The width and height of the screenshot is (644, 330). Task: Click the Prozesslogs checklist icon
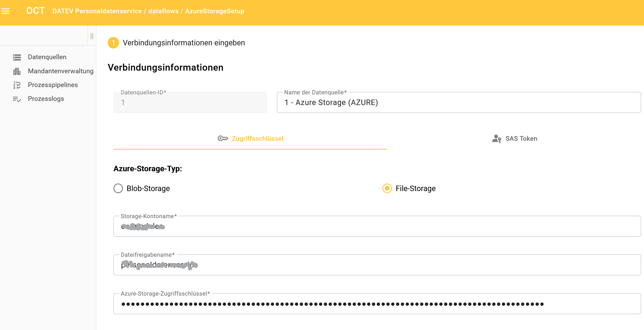coord(17,99)
